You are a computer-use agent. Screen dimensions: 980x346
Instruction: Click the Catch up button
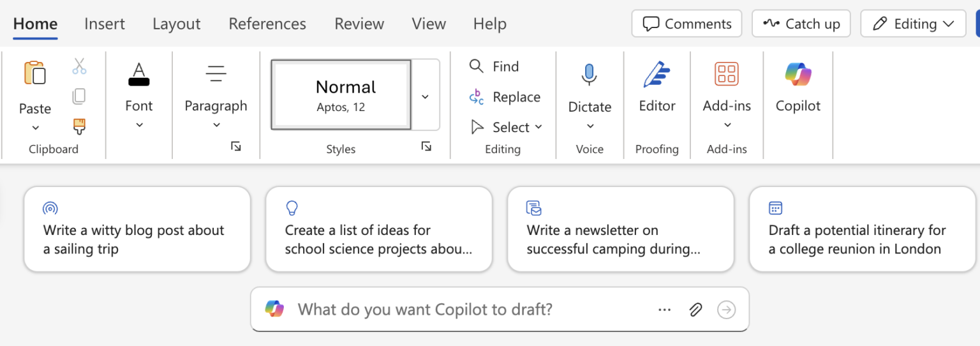pyautogui.click(x=801, y=24)
